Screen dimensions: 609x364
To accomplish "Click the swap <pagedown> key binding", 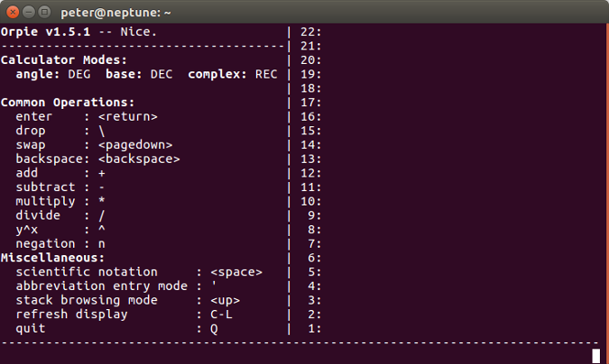I will (x=135, y=144).
